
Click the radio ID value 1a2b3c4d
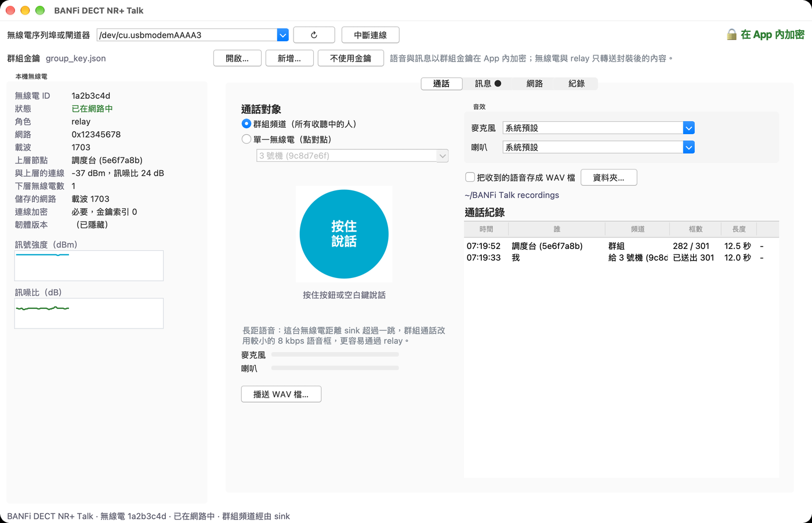pos(91,96)
